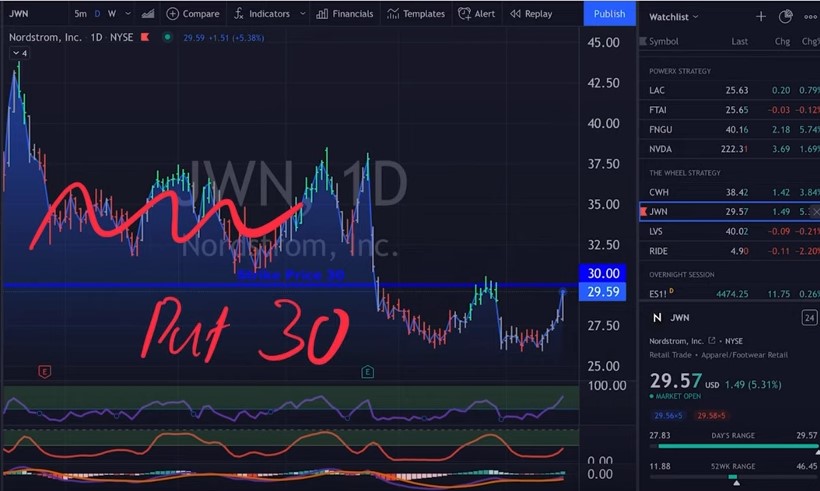Click the N Nordstrom logo icon
Screen dimensions: 820x491
click(657, 317)
